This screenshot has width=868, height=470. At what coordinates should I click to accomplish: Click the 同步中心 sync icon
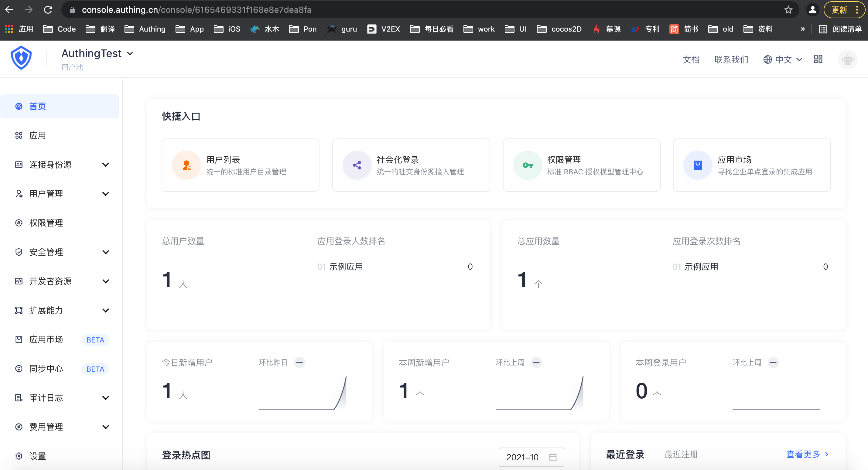pyautogui.click(x=19, y=369)
